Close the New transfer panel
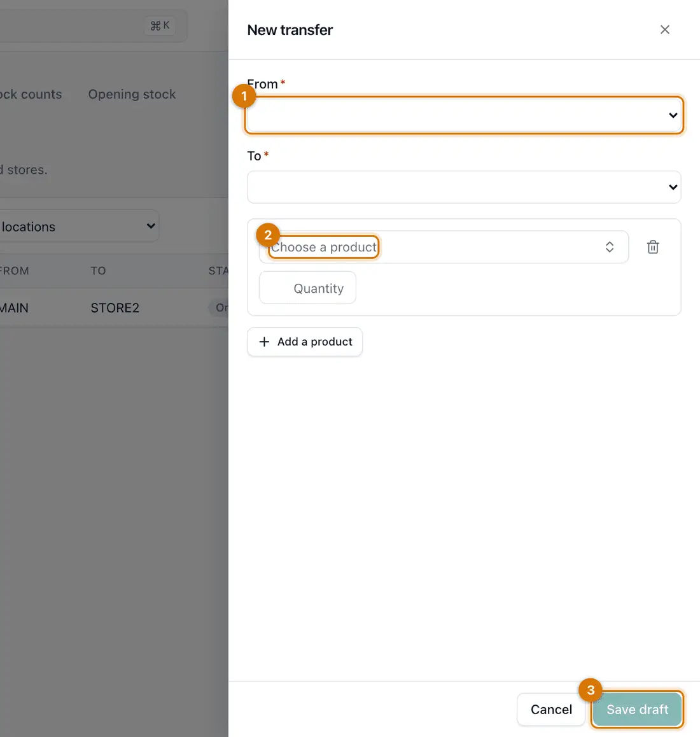700x737 pixels. tap(664, 30)
